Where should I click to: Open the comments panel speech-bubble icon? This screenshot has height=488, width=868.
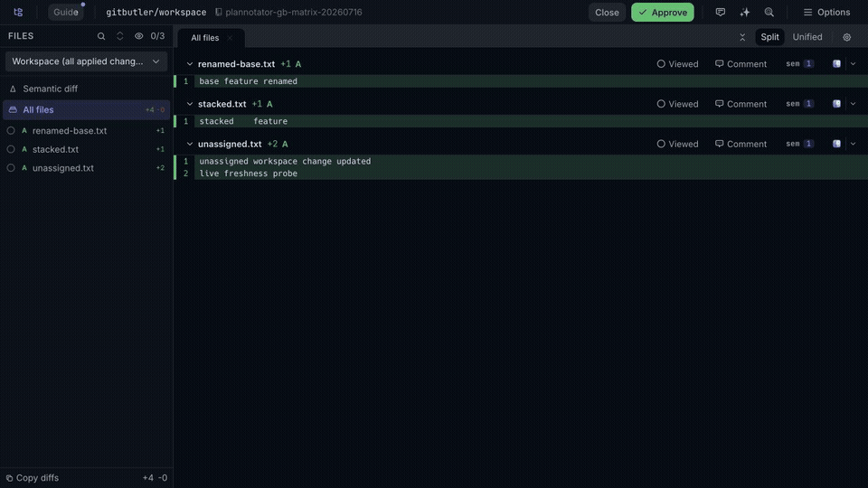click(x=721, y=12)
